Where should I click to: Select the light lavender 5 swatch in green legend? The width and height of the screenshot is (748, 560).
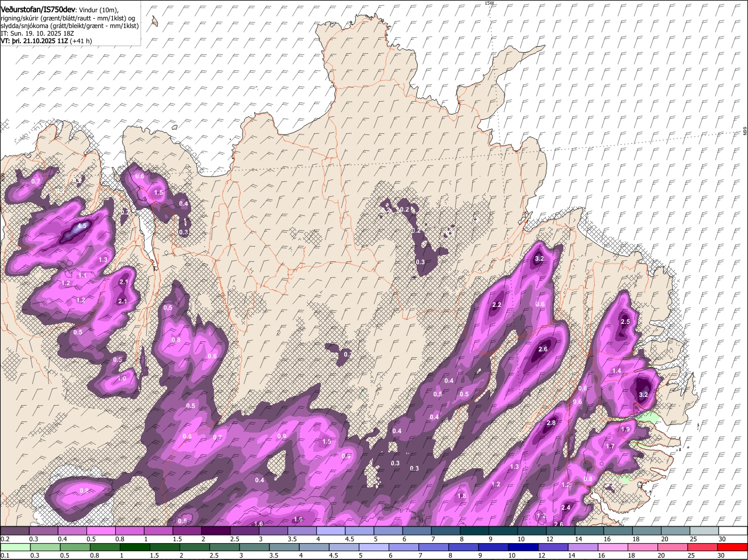tap(374, 547)
